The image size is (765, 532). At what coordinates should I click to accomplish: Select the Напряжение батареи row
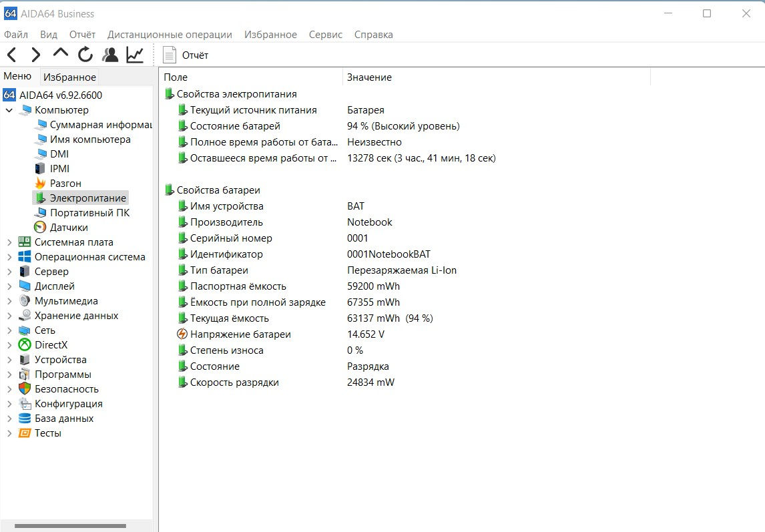pos(240,334)
